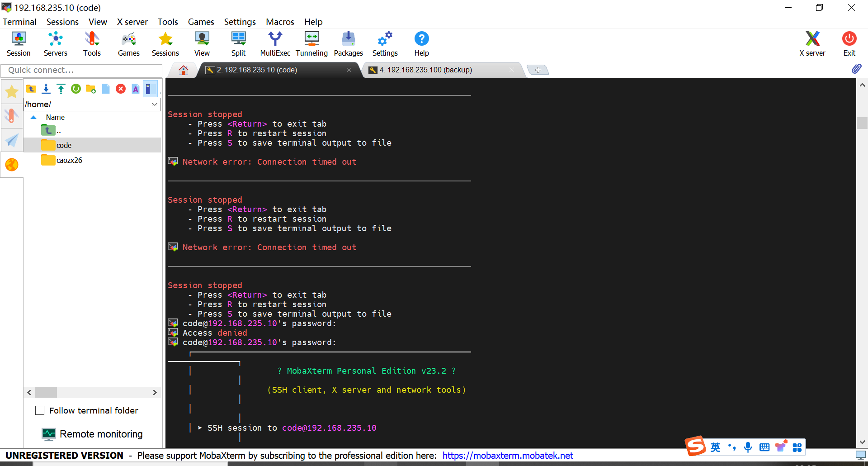Open the Games toolbar icon

tap(129, 44)
